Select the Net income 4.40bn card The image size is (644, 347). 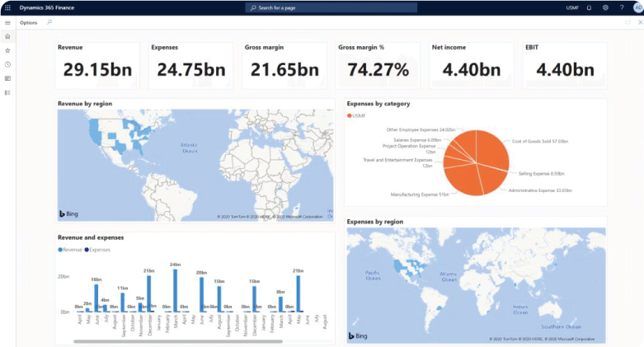coord(472,66)
